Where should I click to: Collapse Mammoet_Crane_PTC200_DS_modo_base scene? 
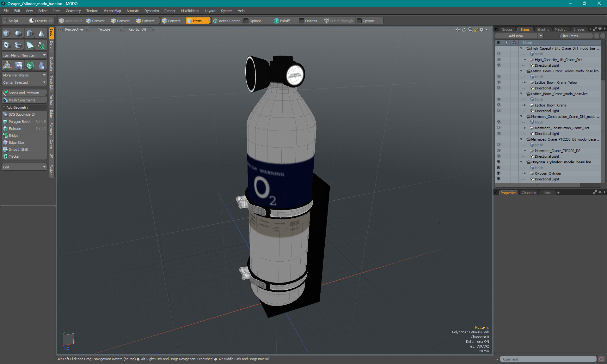(521, 139)
